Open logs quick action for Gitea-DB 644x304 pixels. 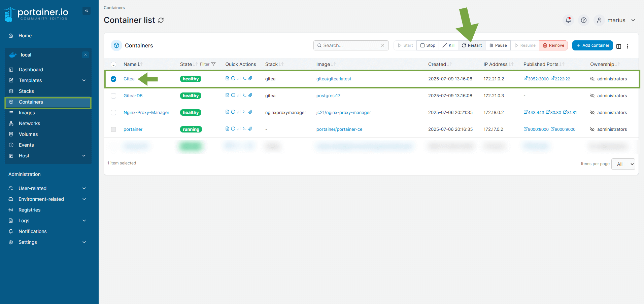tap(227, 95)
